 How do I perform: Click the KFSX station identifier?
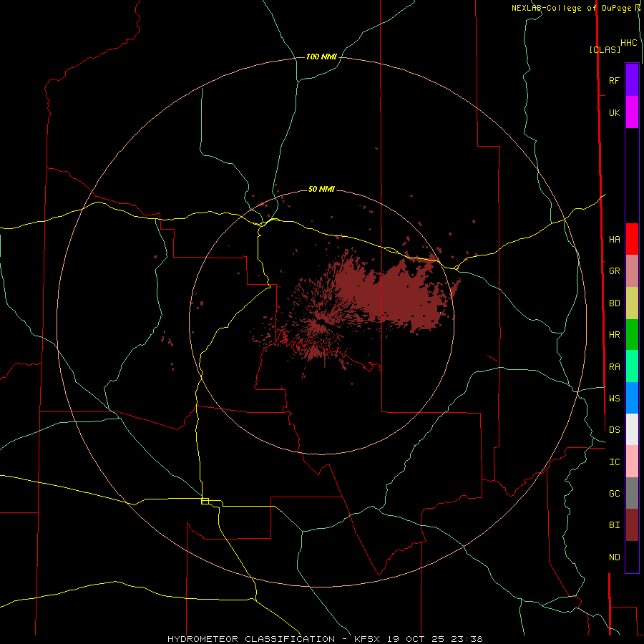[367, 639]
